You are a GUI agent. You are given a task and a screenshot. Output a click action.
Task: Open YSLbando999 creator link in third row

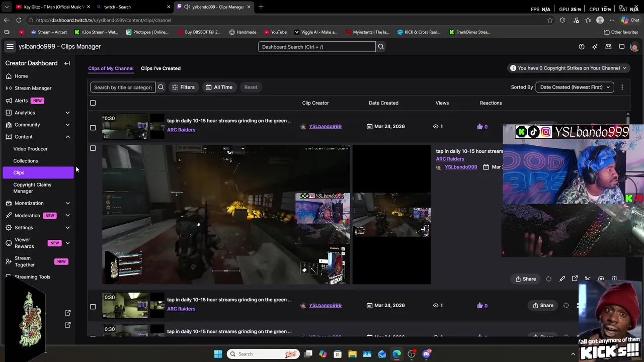coord(325,305)
